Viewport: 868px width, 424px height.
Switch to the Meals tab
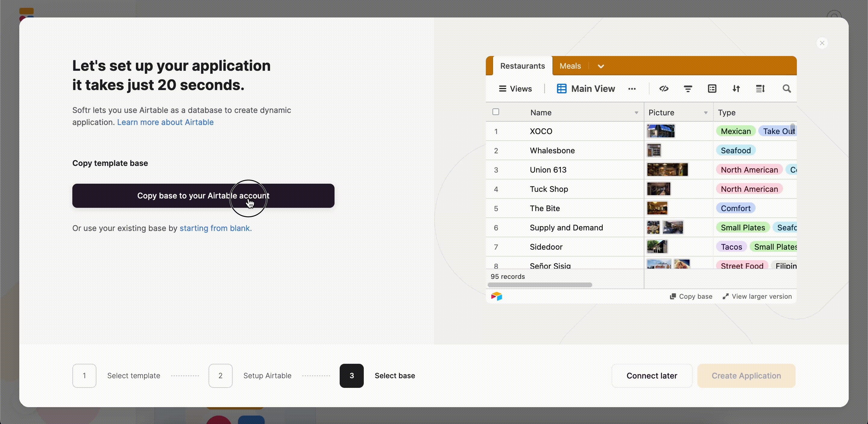coord(570,66)
